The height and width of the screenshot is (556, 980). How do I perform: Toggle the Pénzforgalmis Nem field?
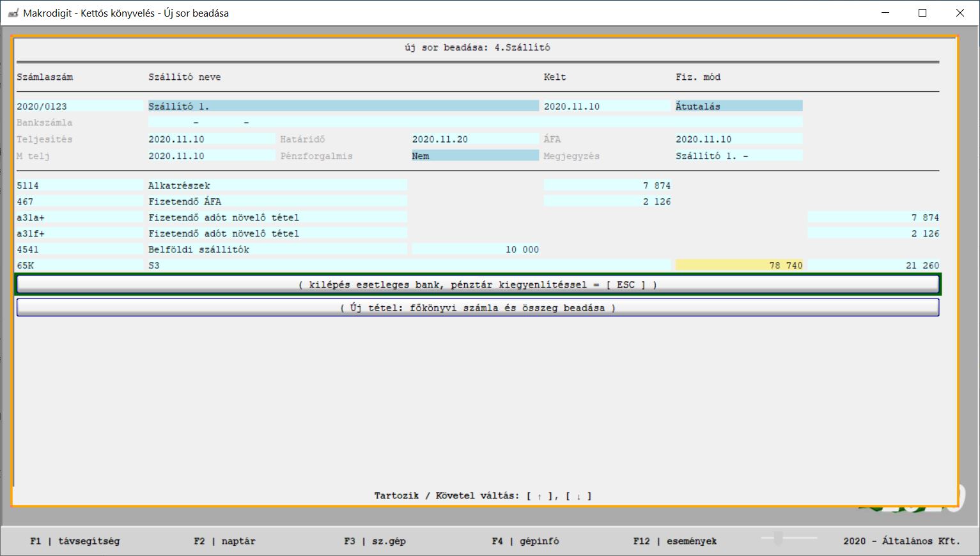[x=475, y=155]
